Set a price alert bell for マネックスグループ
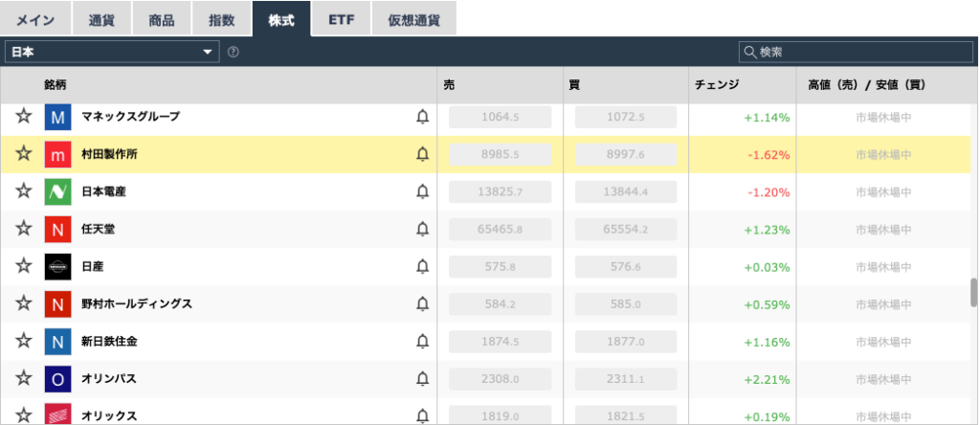The image size is (980, 425). (422, 117)
